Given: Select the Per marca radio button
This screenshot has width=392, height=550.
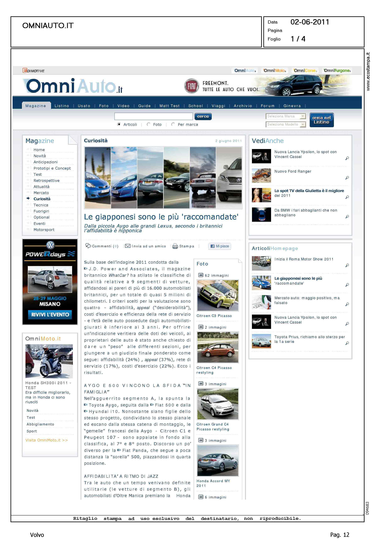Looking at the screenshot, I should click(173, 124).
